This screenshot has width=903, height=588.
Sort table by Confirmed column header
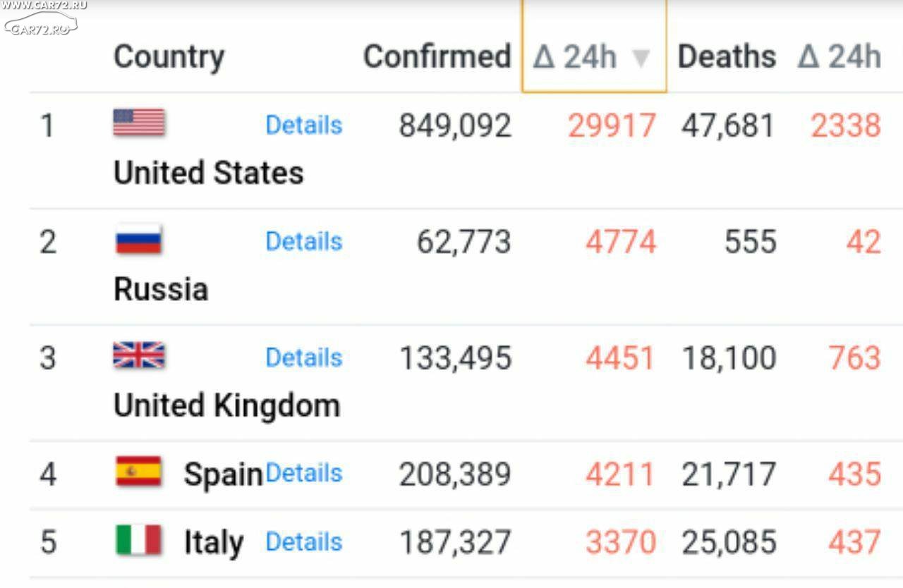pyautogui.click(x=437, y=56)
